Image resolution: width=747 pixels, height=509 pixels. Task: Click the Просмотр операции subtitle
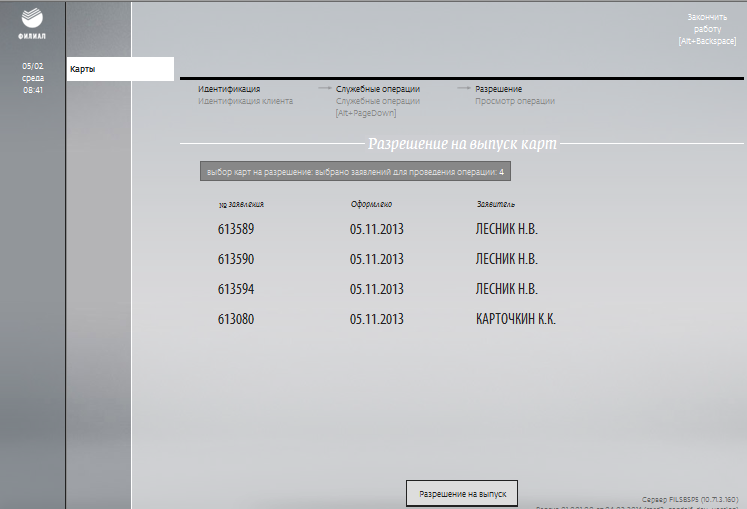pyautogui.click(x=515, y=101)
